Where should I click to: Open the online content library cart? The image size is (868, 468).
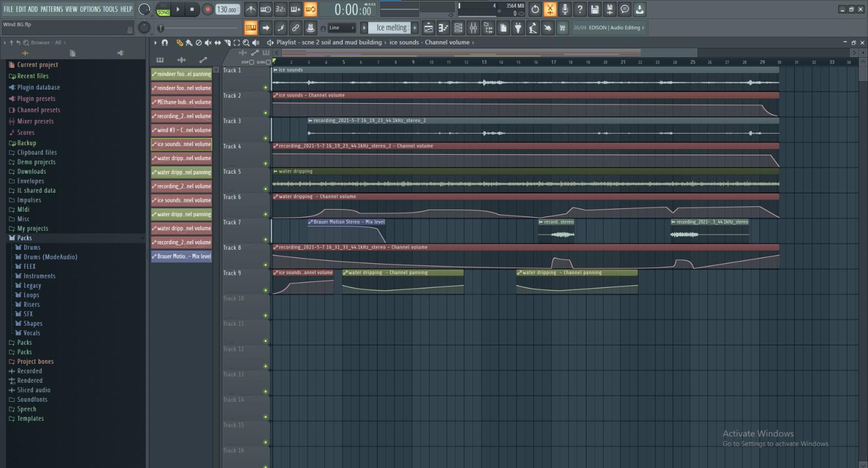coord(563,28)
